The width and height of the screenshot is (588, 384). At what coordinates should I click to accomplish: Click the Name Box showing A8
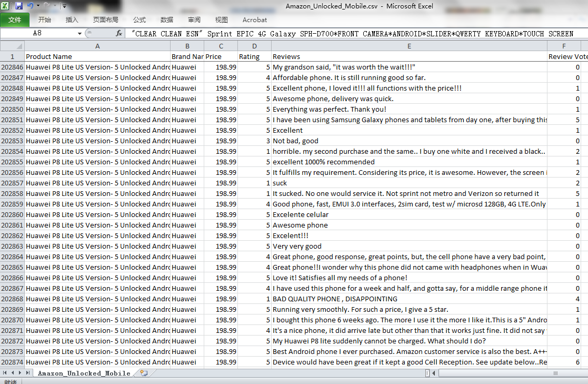(x=37, y=33)
